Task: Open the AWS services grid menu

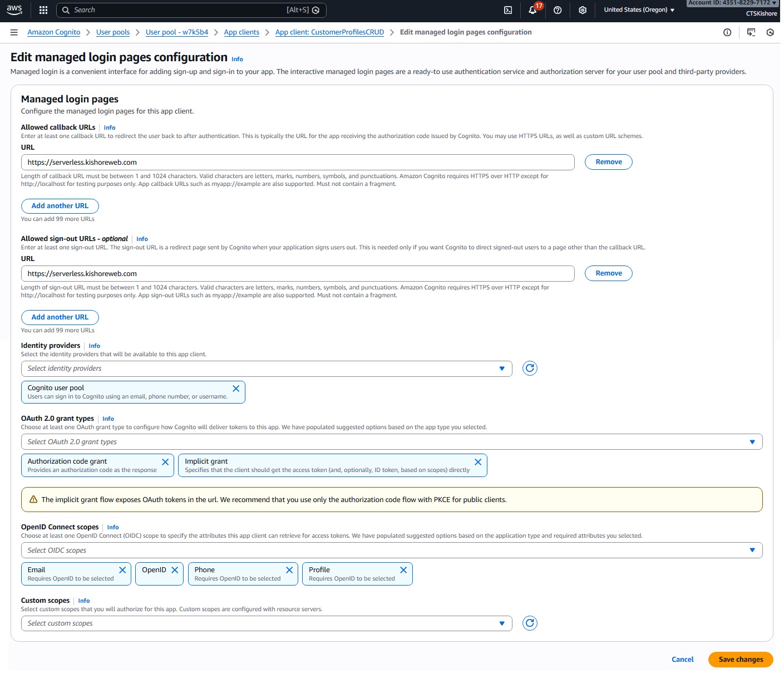Action: [x=43, y=10]
